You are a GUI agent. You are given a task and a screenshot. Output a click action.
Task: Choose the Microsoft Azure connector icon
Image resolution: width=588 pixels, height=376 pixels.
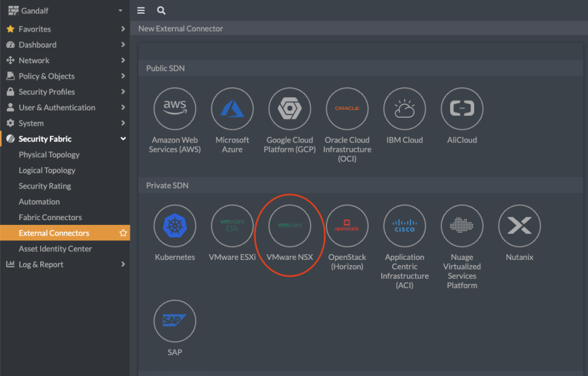click(232, 109)
